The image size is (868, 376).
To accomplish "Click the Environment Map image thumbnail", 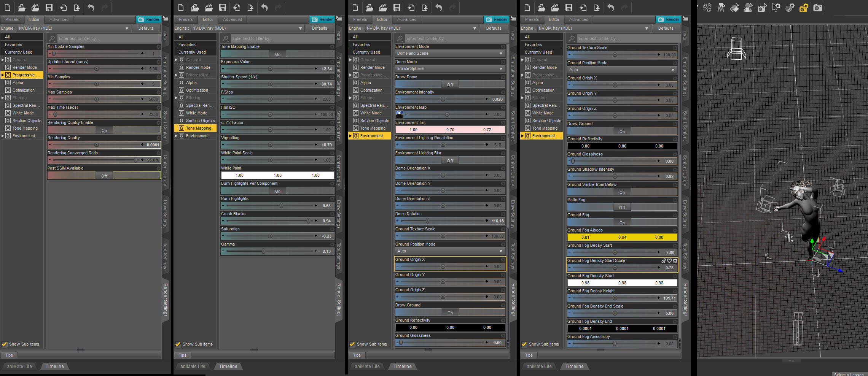I will tap(399, 114).
